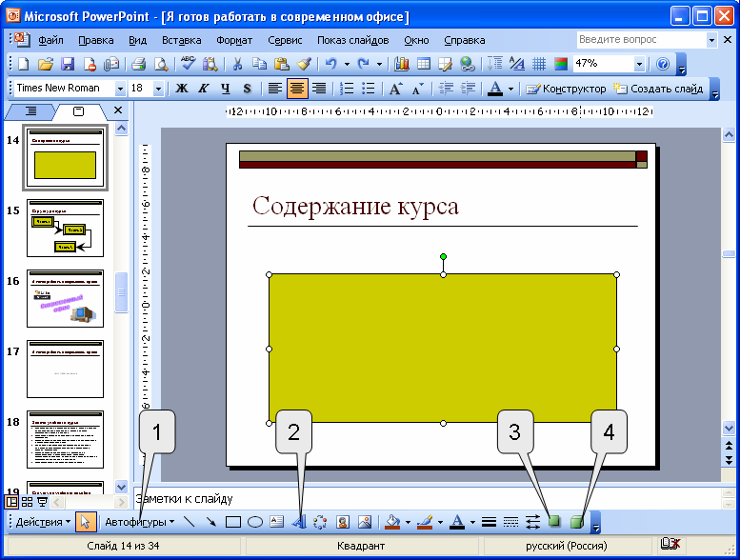
Task: Copy selection using the copy icon
Action: click(x=259, y=64)
